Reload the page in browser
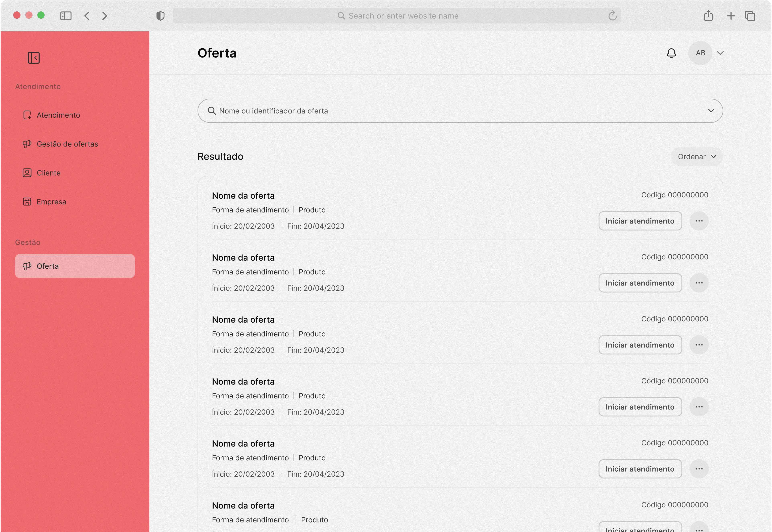The image size is (772, 532). [612, 16]
